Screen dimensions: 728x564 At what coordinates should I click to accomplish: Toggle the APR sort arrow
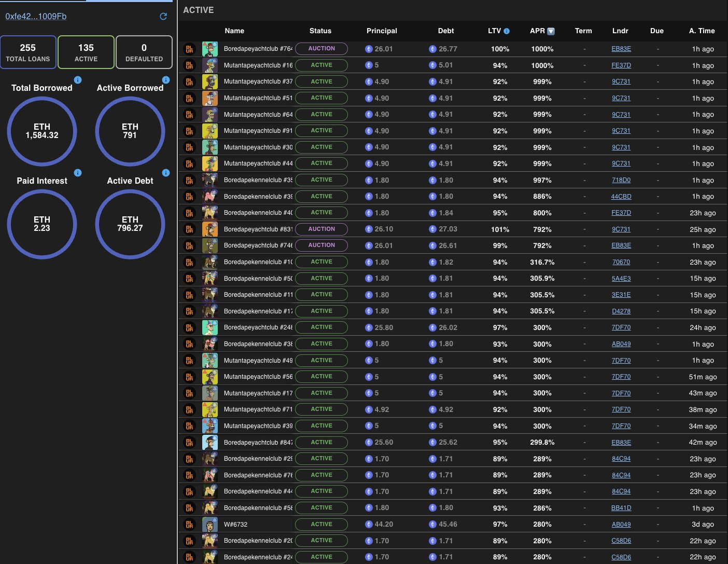pyautogui.click(x=551, y=31)
